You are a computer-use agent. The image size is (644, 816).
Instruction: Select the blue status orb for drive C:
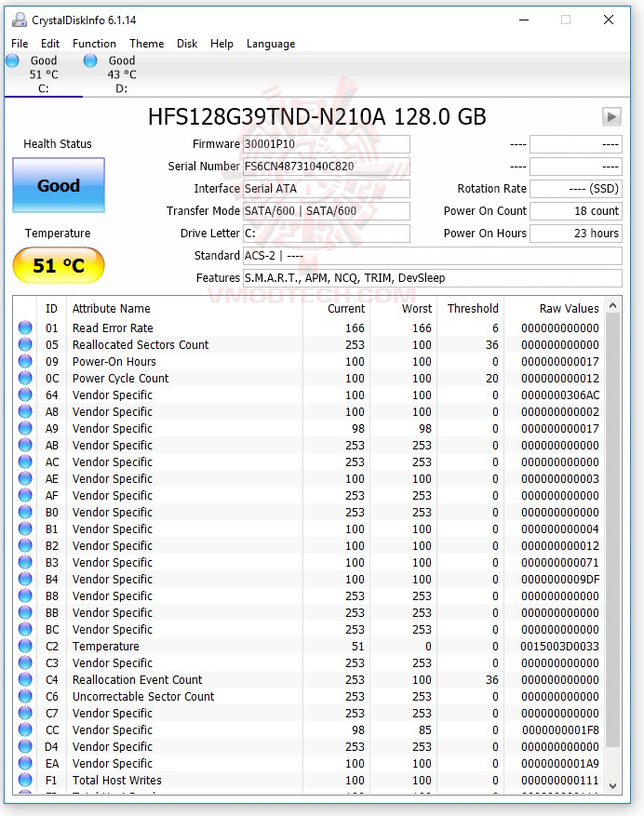pyautogui.click(x=13, y=60)
